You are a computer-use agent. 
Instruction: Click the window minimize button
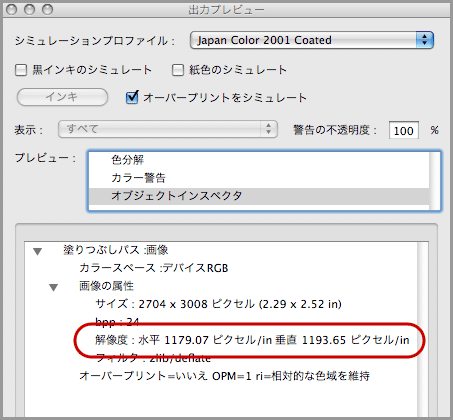click(30, 10)
